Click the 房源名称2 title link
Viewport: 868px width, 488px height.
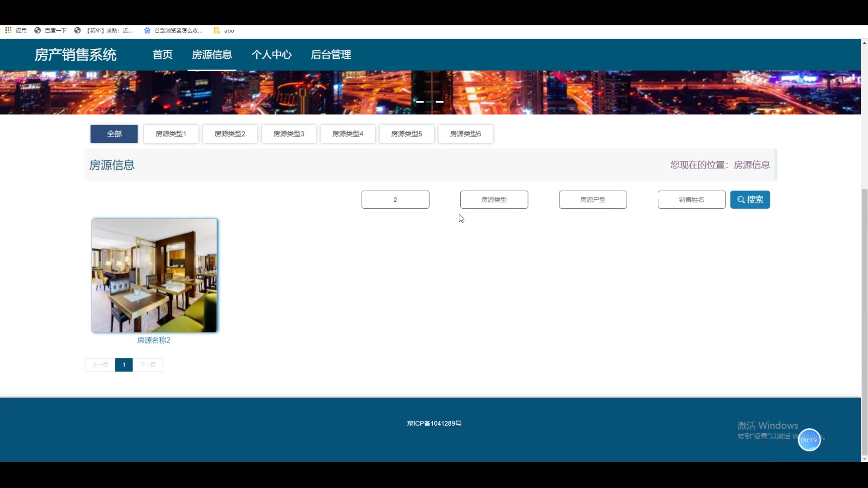(x=154, y=340)
